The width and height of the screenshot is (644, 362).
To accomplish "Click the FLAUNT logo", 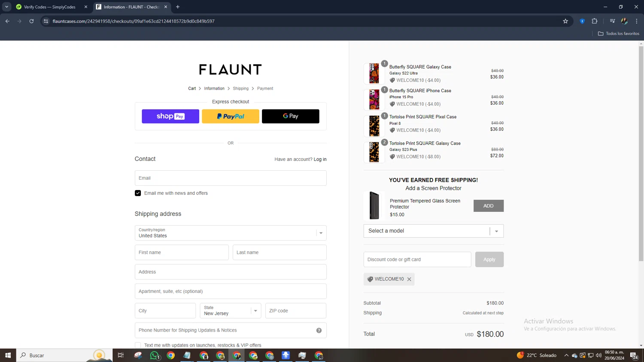I will coord(231,69).
